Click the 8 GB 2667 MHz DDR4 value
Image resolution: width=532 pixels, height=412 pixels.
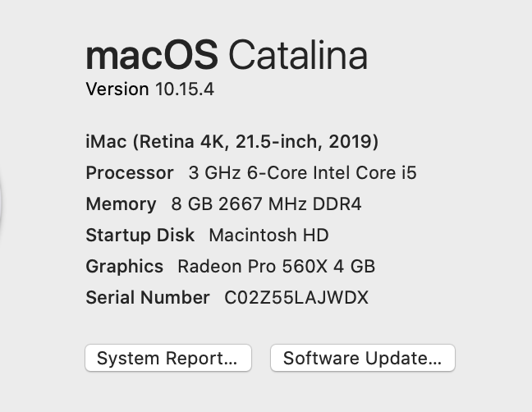click(x=266, y=204)
